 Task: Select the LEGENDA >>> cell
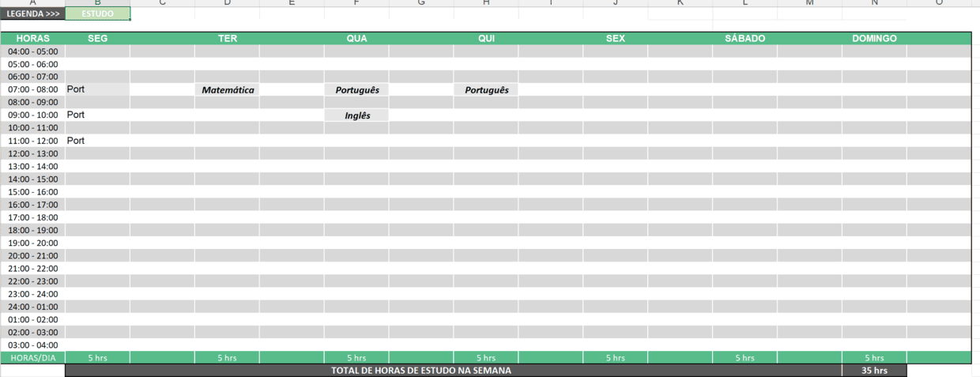click(x=33, y=13)
